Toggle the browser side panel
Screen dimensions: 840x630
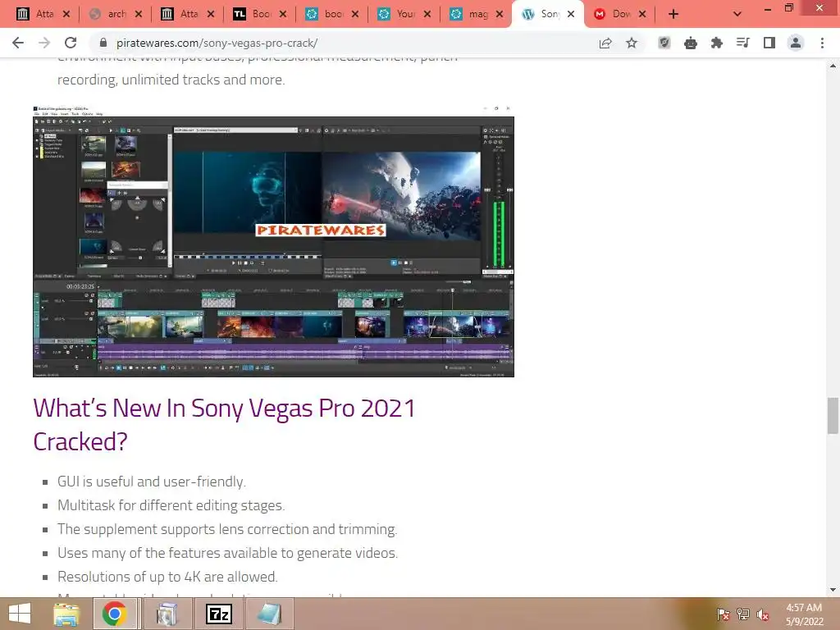[769, 43]
